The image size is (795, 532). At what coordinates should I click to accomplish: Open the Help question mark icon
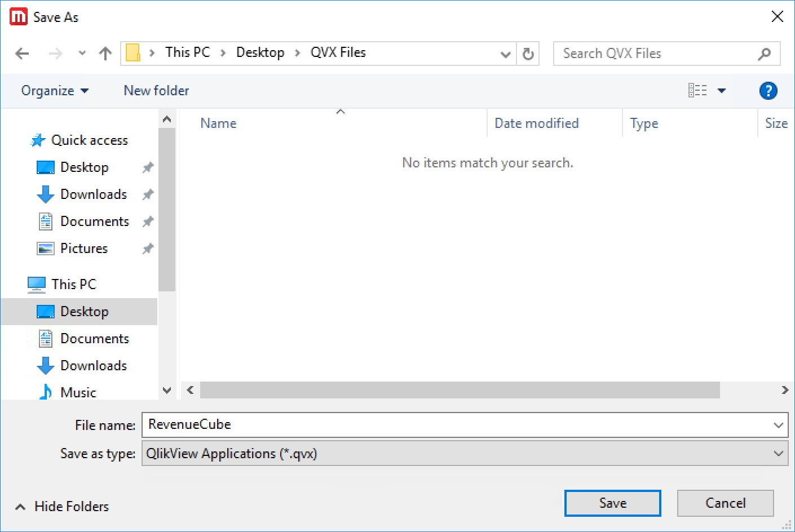[x=768, y=91]
